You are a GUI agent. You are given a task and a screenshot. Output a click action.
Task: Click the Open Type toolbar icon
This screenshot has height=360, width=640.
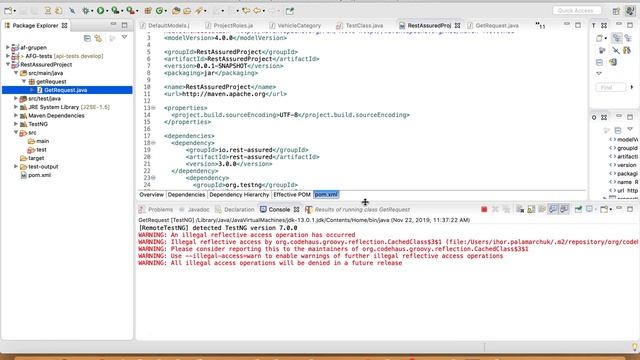tap(176, 11)
